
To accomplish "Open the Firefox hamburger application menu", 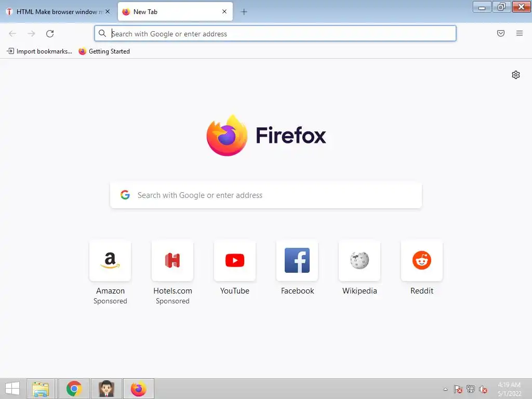I will [520, 33].
